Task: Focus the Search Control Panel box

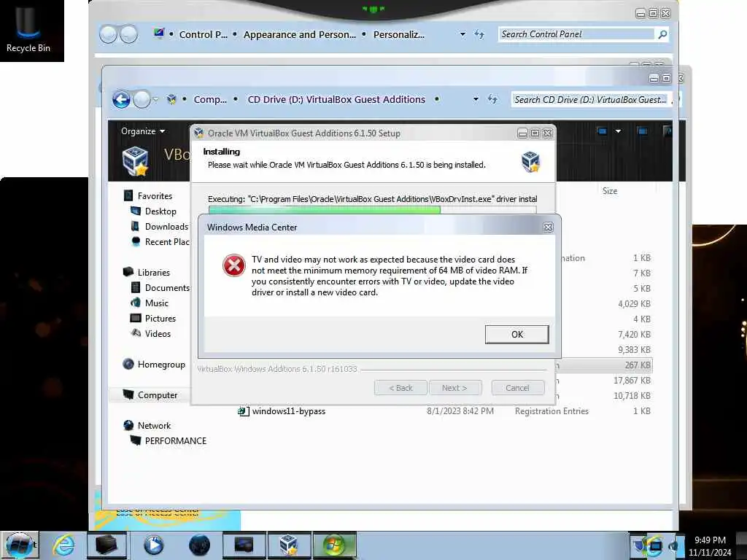Action: tap(576, 34)
